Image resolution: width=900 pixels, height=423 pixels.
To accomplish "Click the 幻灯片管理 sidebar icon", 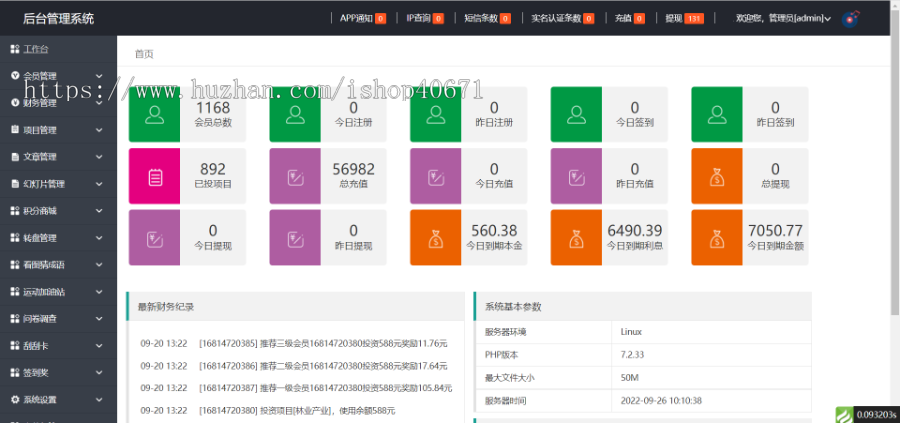I will coord(15,184).
